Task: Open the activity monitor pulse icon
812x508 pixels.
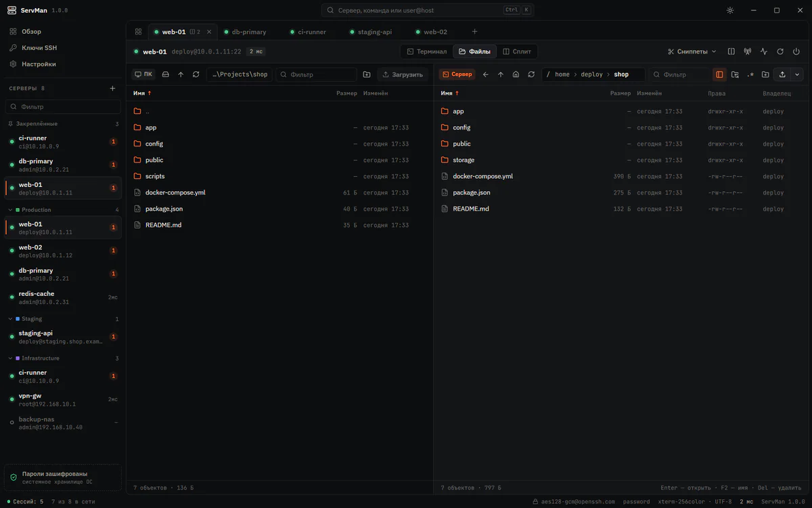Action: click(x=764, y=51)
